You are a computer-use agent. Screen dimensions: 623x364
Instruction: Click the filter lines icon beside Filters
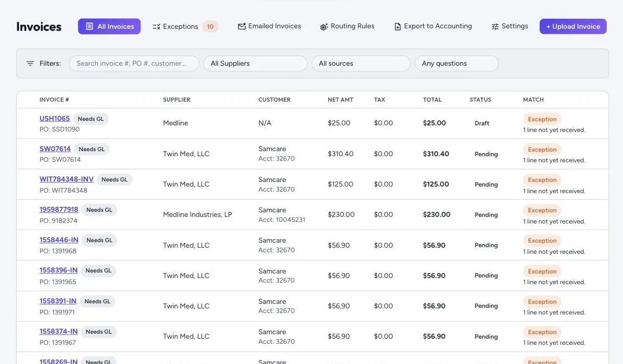[30, 64]
